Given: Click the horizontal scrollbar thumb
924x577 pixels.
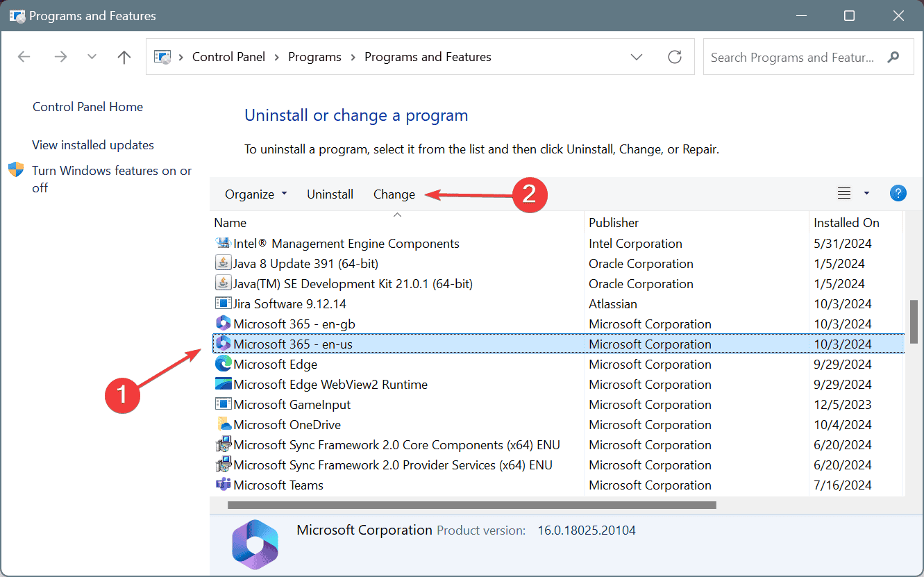Looking at the screenshot, I should [471, 505].
